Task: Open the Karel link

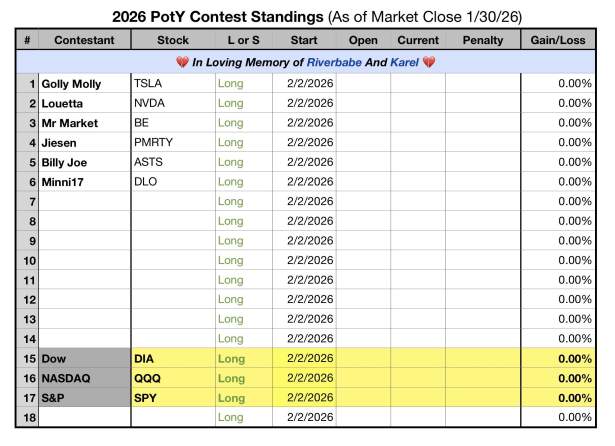Action: [402, 62]
